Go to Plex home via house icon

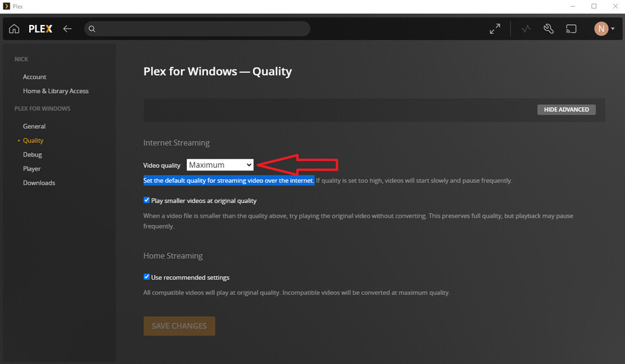(x=14, y=29)
